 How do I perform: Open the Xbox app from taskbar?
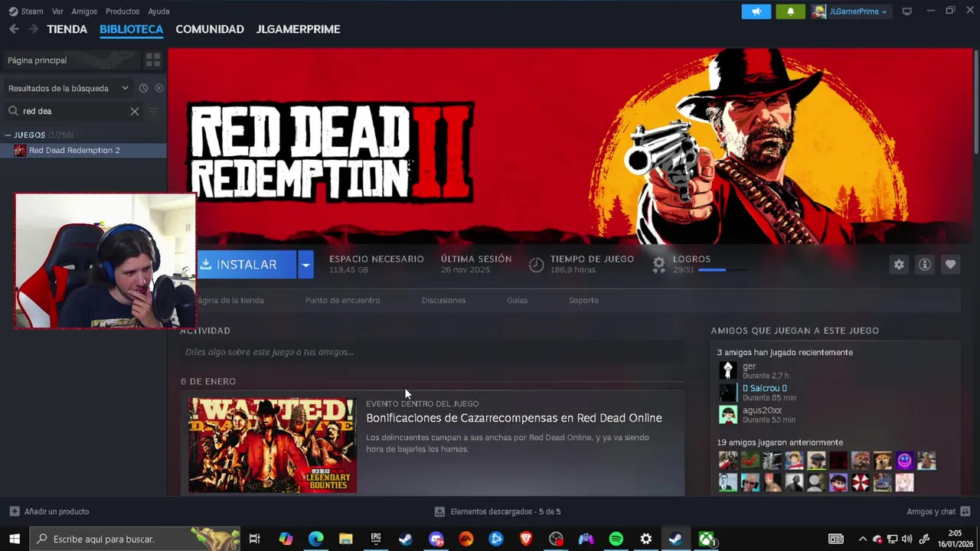click(706, 539)
